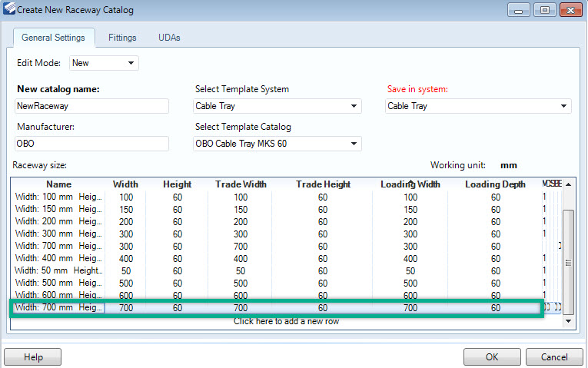Open the Edit Mode dropdown
This screenshot has height=368, width=588.
tap(104, 63)
